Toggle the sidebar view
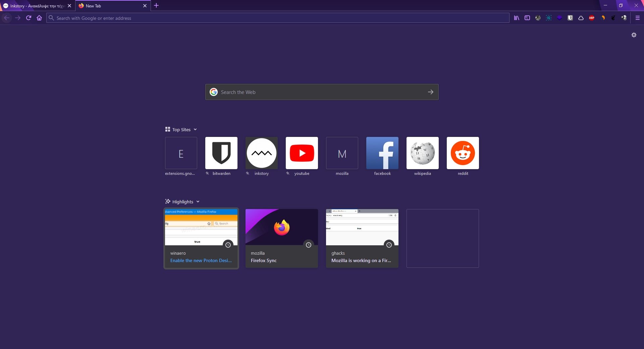Viewport: 644px width, 349px height. tap(527, 18)
